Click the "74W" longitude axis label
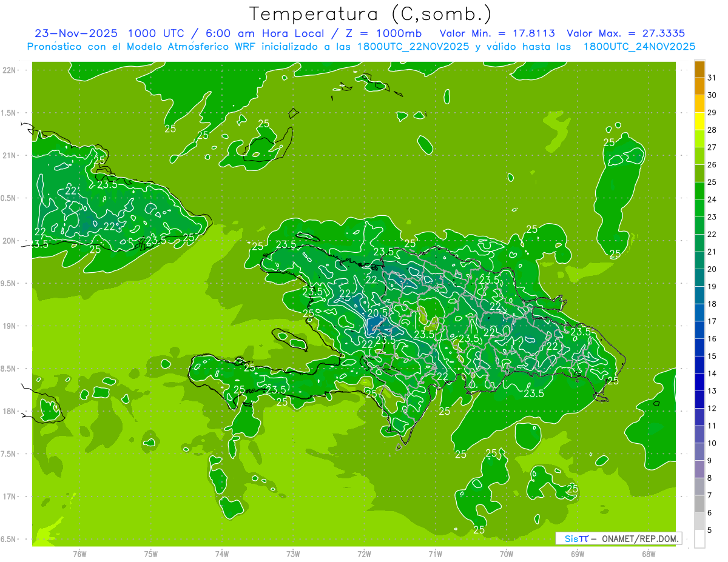 (x=222, y=554)
